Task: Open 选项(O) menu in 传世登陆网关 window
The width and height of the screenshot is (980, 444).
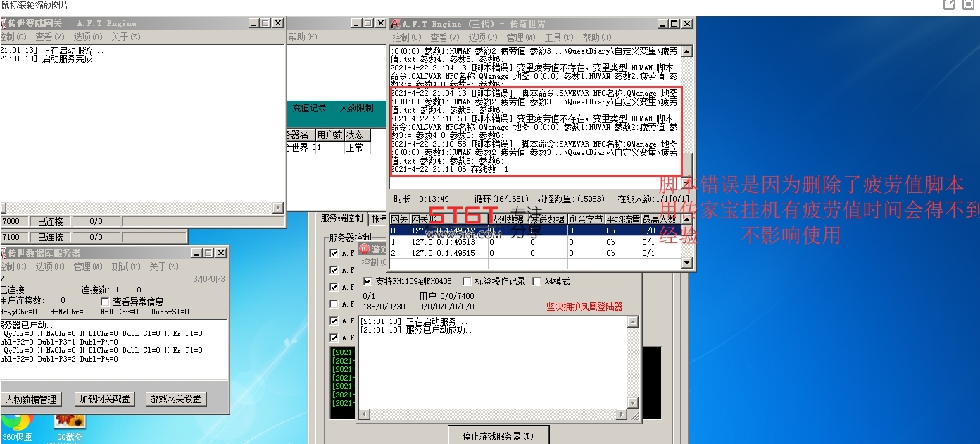Action: [87, 37]
